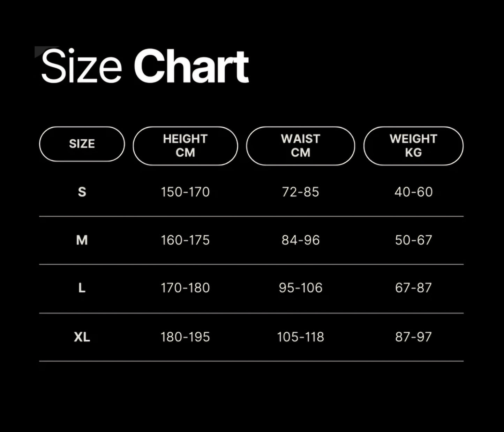
Task: Click the 84-96 waist value
Action: (x=300, y=240)
